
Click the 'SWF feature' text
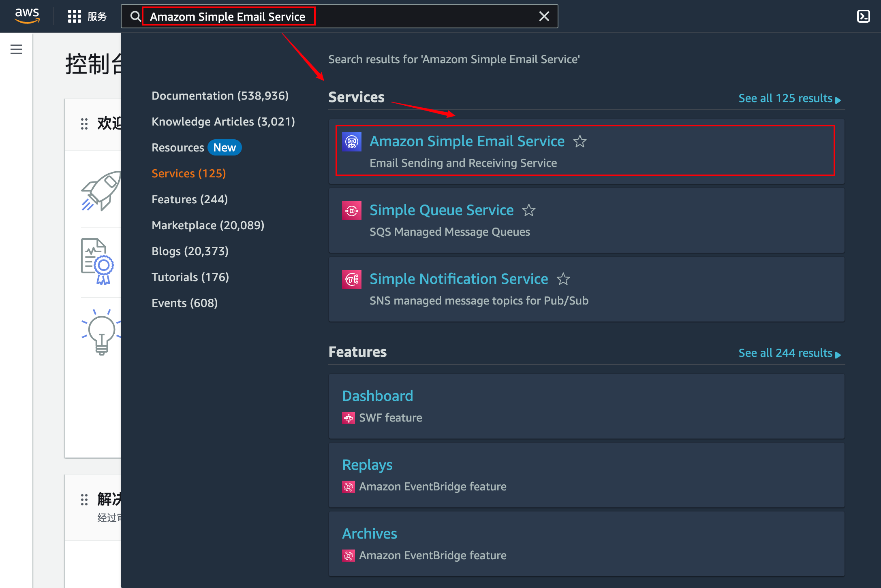(x=391, y=418)
